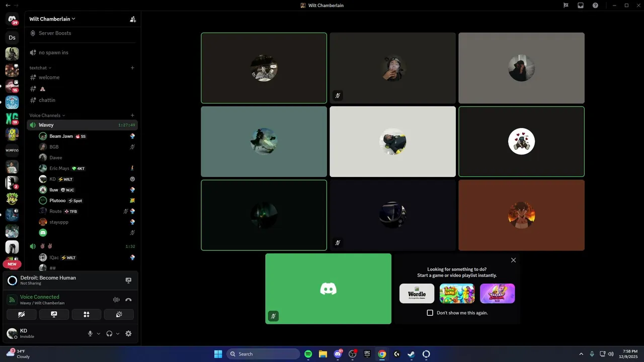The image size is (644, 362).
Task: Deafen with headphones icon
Action: [109, 334]
